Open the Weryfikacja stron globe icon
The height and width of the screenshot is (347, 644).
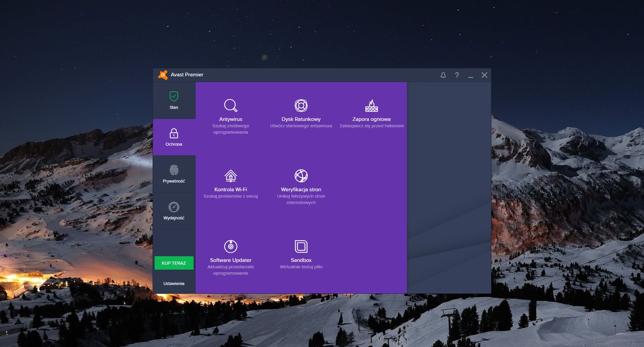301,176
